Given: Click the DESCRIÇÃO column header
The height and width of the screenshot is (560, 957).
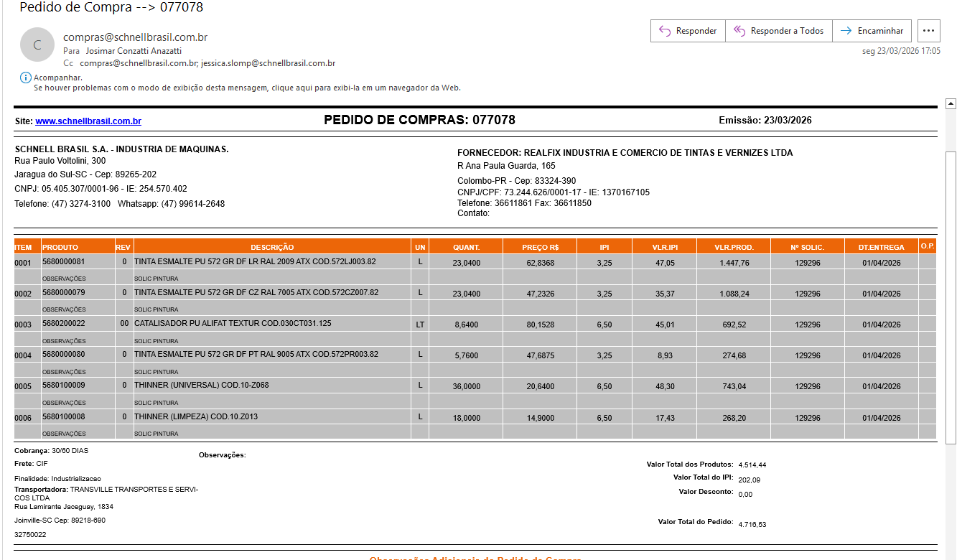Looking at the screenshot, I should [272, 247].
